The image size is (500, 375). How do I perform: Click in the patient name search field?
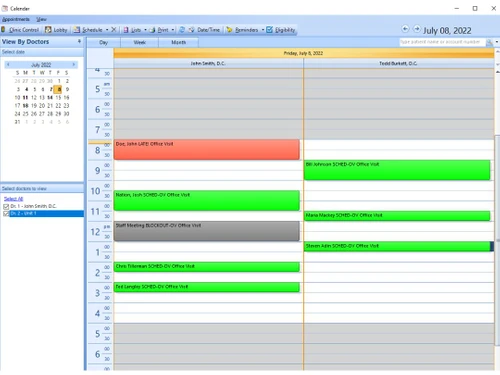442,42
